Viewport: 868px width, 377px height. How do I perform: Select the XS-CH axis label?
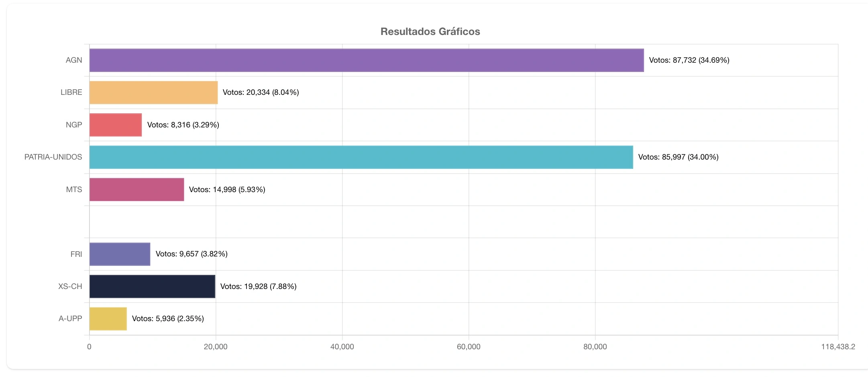point(70,287)
